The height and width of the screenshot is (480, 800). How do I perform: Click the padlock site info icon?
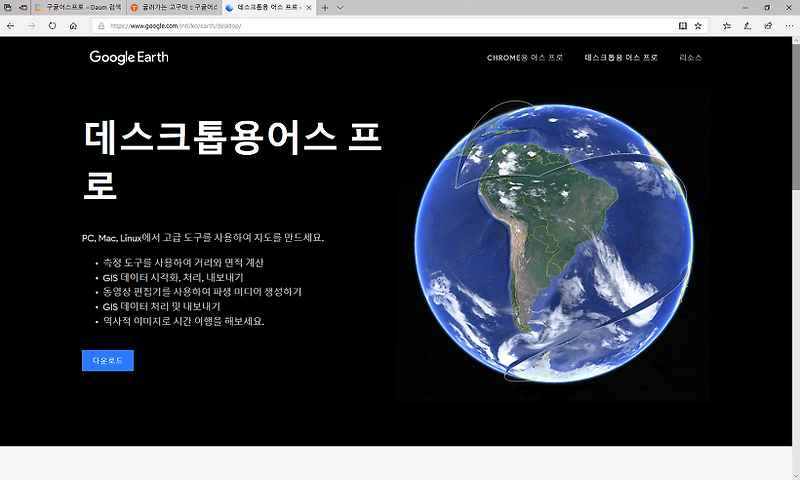[101, 26]
